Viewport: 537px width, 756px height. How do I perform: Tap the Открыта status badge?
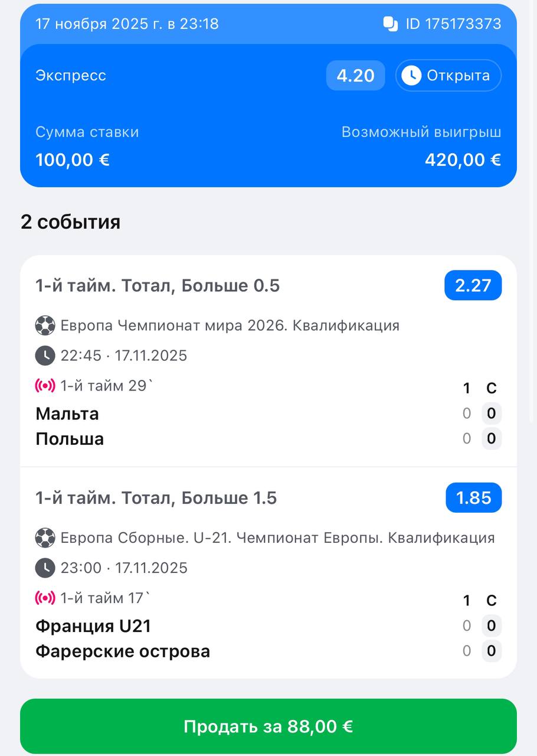click(x=448, y=76)
